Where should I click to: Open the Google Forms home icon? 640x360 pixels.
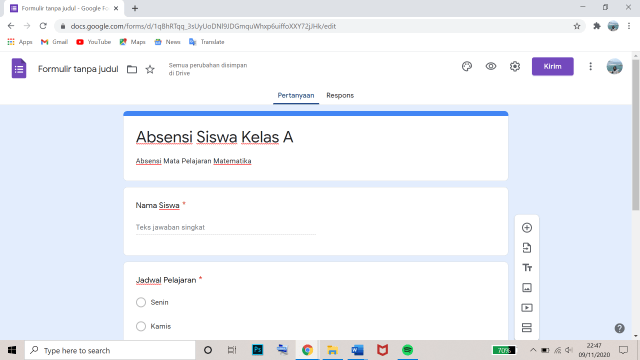pos(19,68)
